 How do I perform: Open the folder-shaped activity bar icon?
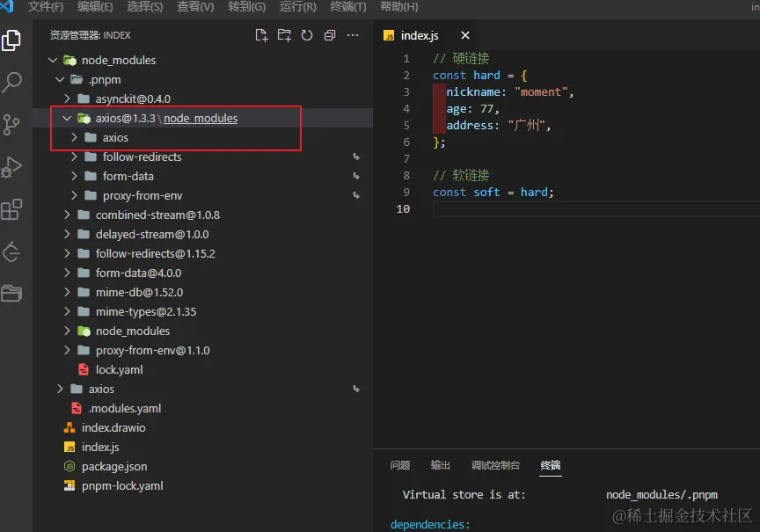[x=11, y=293]
